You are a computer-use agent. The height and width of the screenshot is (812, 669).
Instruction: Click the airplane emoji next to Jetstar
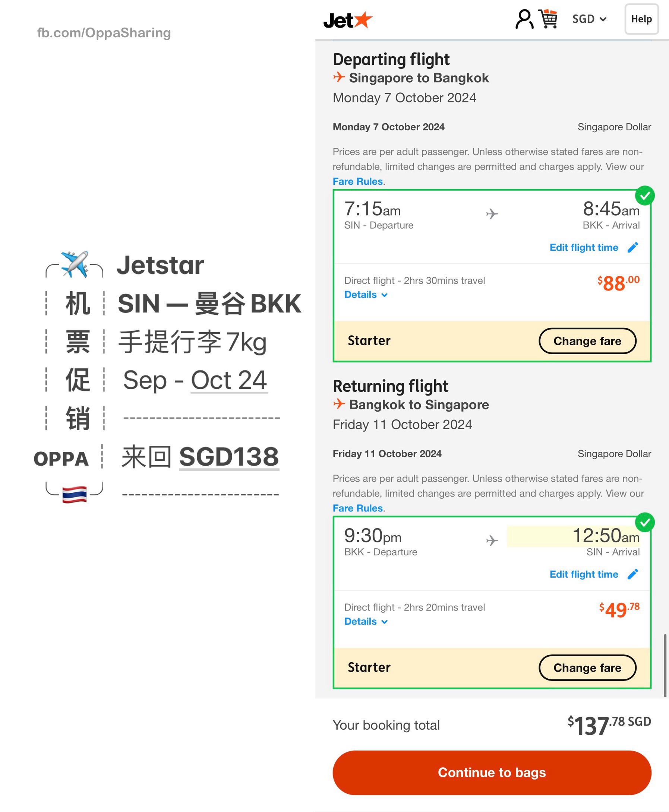point(75,264)
